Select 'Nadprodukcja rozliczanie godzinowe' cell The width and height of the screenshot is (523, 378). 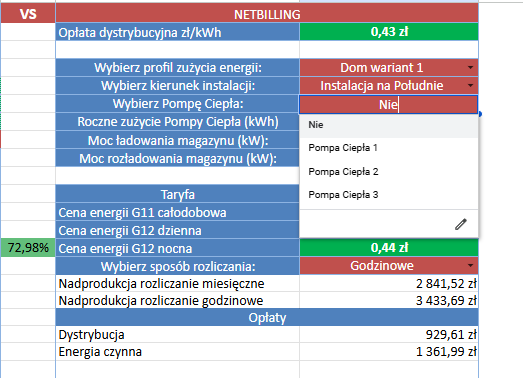pyautogui.click(x=177, y=301)
